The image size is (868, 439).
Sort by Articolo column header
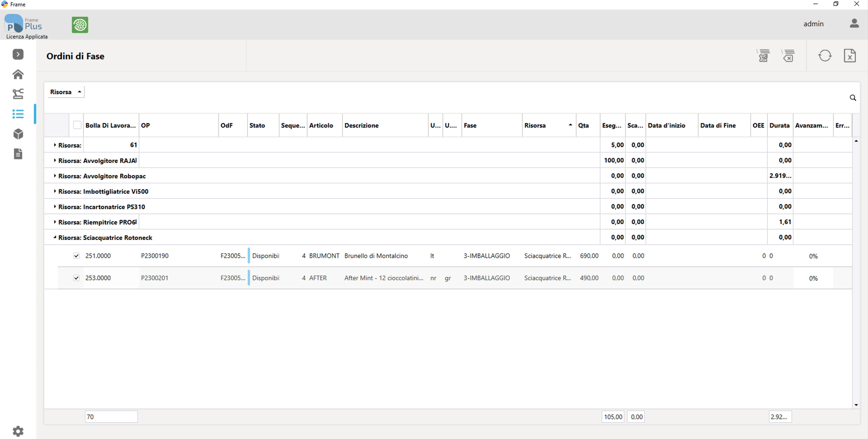coord(325,125)
